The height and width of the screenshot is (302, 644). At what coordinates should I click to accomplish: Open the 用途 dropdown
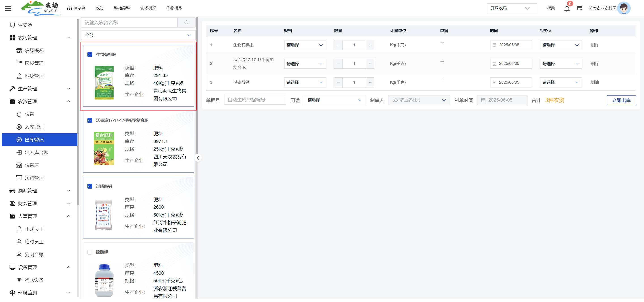(334, 100)
